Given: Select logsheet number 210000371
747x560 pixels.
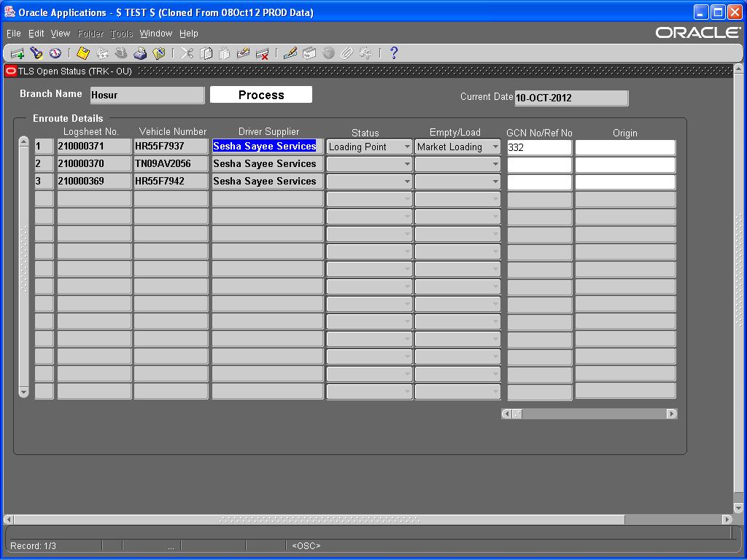Looking at the screenshot, I should coord(94,146).
